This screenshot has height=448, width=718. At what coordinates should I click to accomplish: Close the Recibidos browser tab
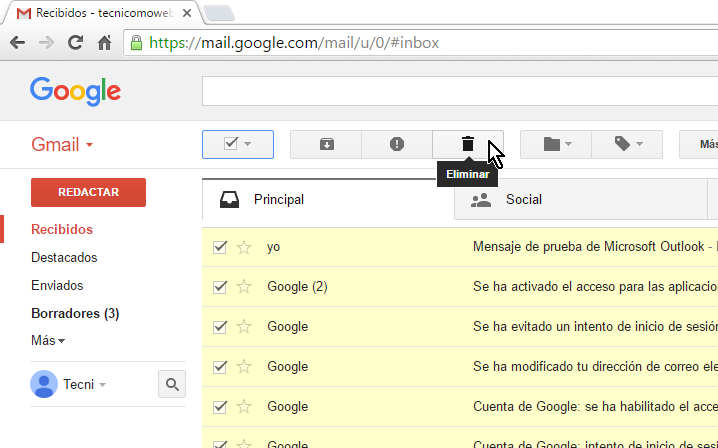coord(187,13)
